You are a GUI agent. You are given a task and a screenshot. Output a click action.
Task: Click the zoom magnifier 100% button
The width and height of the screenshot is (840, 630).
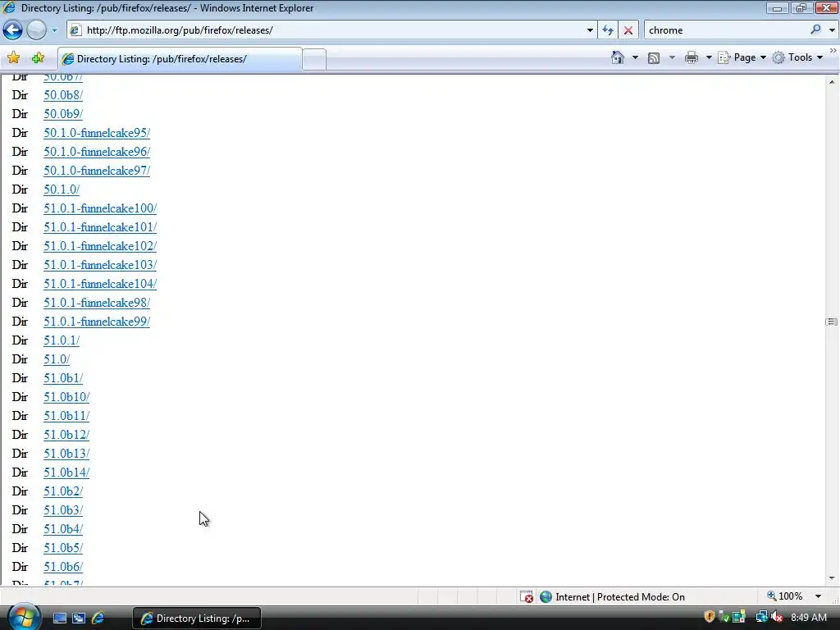[x=785, y=596]
